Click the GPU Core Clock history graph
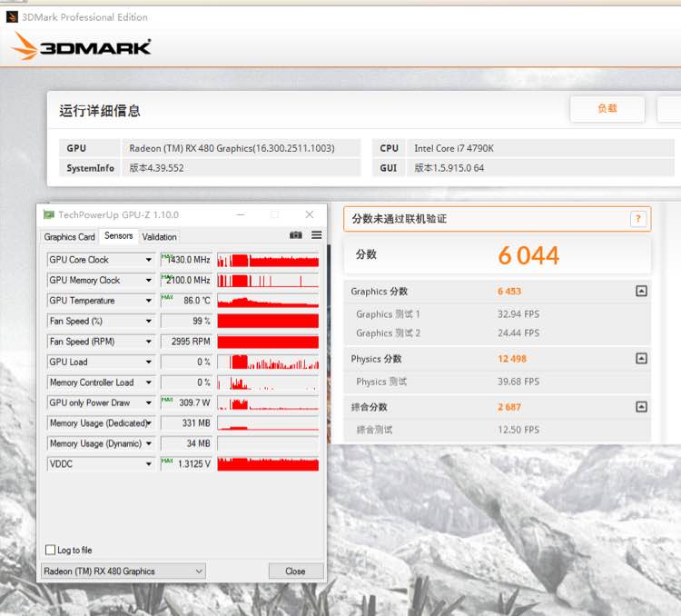The width and height of the screenshot is (681, 616). pos(268,260)
